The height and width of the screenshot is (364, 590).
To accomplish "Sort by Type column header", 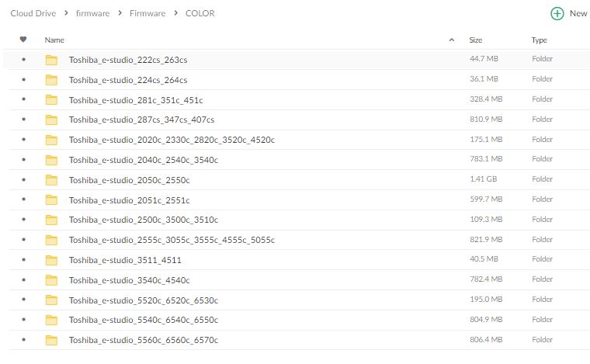I will click(x=540, y=40).
